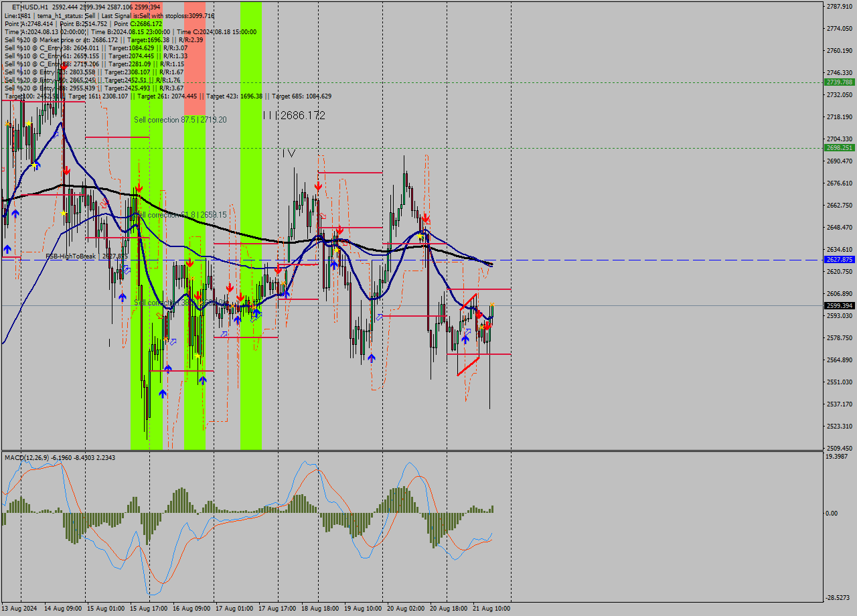Select the 21 Aug 10:00 time label

pyautogui.click(x=491, y=609)
